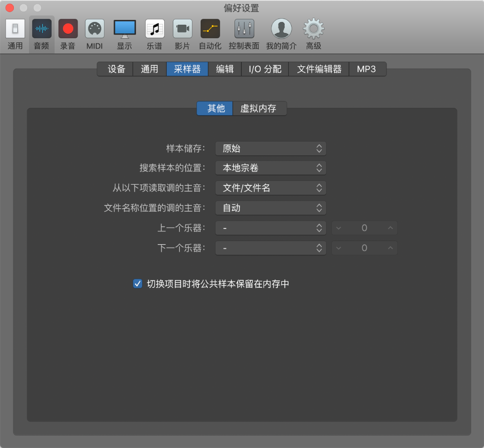
Task: Increase the 上一个乐器 stepper value
Action: (x=390, y=228)
